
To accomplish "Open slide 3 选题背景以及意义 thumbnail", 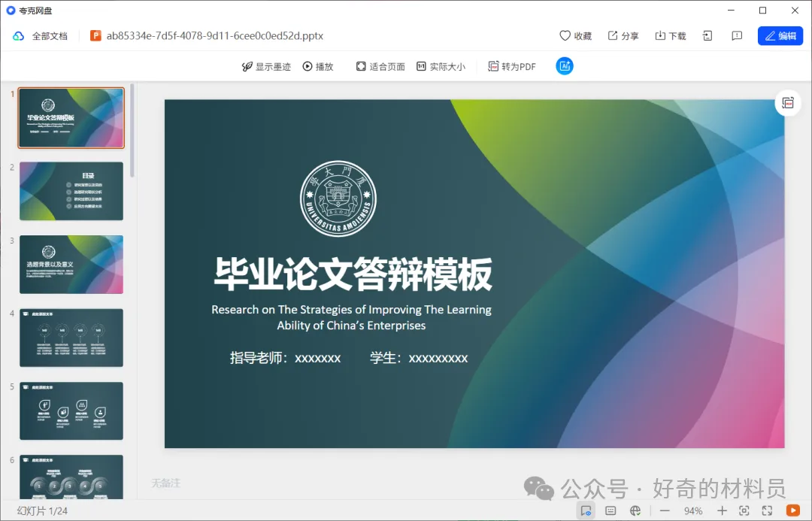I will [71, 264].
